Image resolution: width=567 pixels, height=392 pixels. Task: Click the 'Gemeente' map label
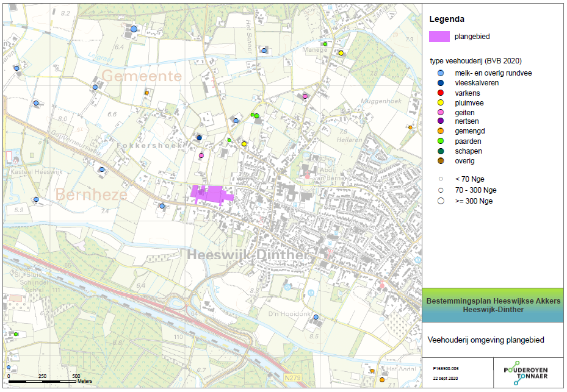pos(142,76)
